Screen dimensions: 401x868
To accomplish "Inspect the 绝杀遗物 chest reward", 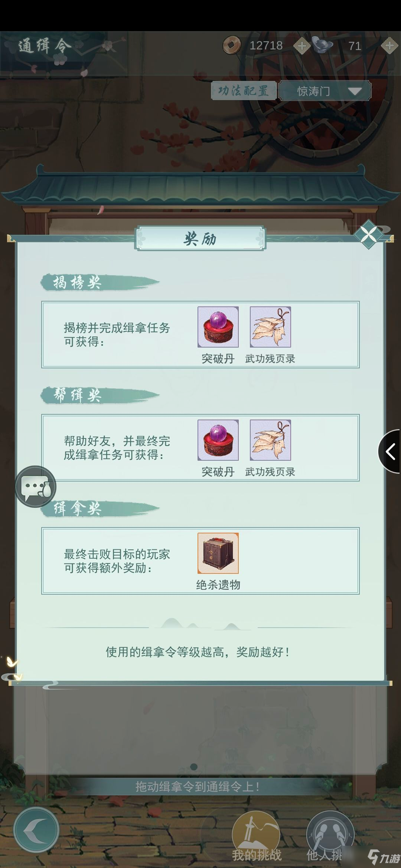I will (x=218, y=553).
